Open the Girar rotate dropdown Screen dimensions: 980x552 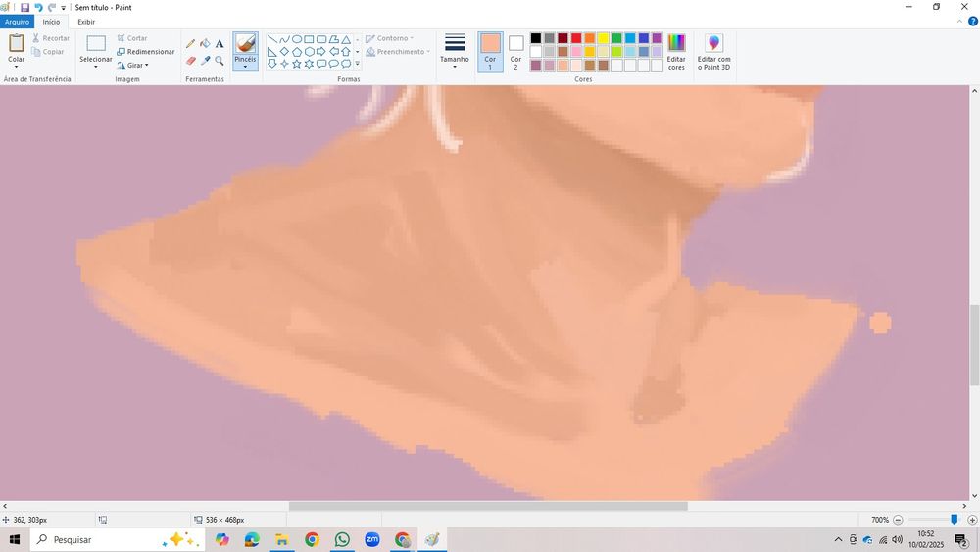click(133, 65)
